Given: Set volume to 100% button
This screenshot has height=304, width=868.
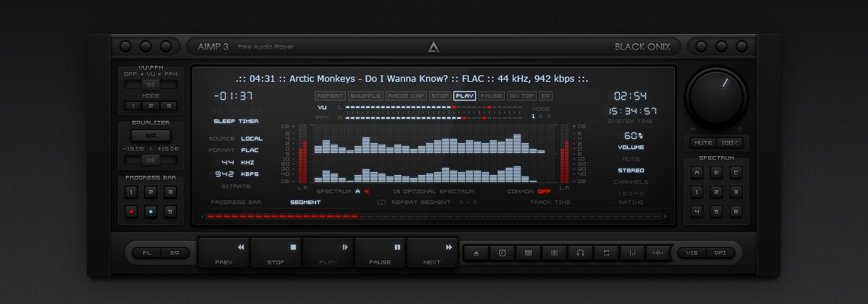Looking at the screenshot, I should 730,143.
